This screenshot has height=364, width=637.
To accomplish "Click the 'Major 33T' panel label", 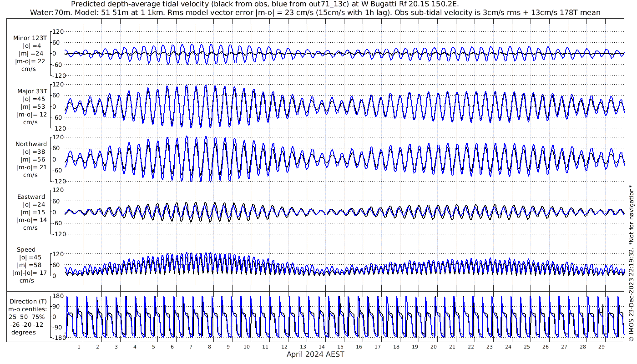I will [x=32, y=91].
